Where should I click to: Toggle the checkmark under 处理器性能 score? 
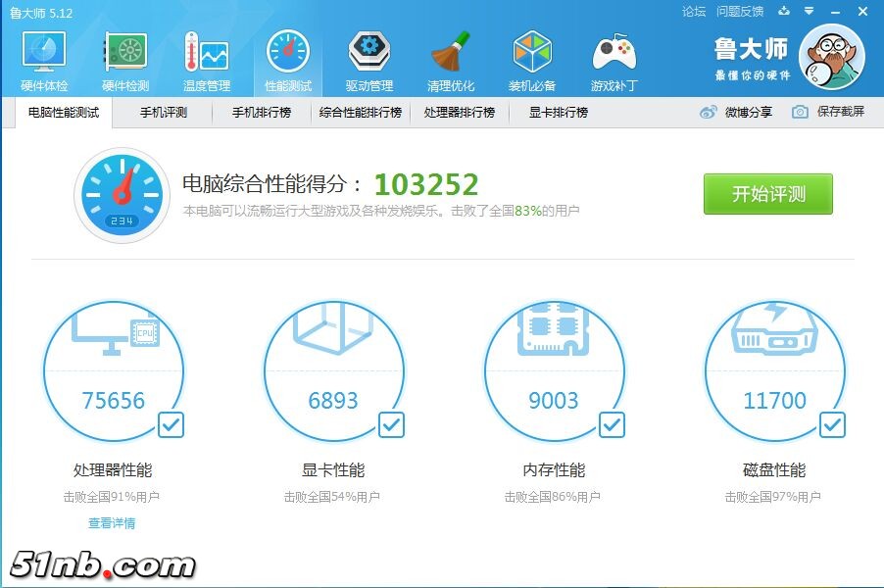click(x=171, y=425)
